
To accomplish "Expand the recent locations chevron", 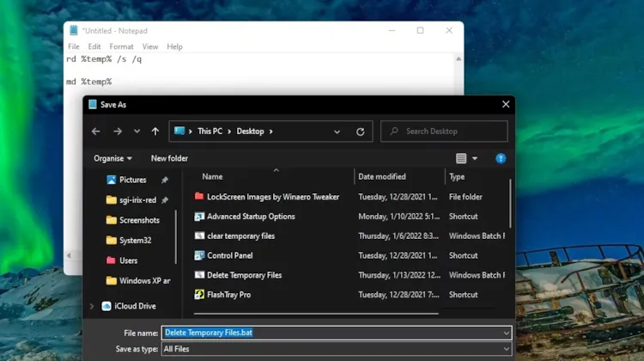I will pyautogui.click(x=137, y=132).
